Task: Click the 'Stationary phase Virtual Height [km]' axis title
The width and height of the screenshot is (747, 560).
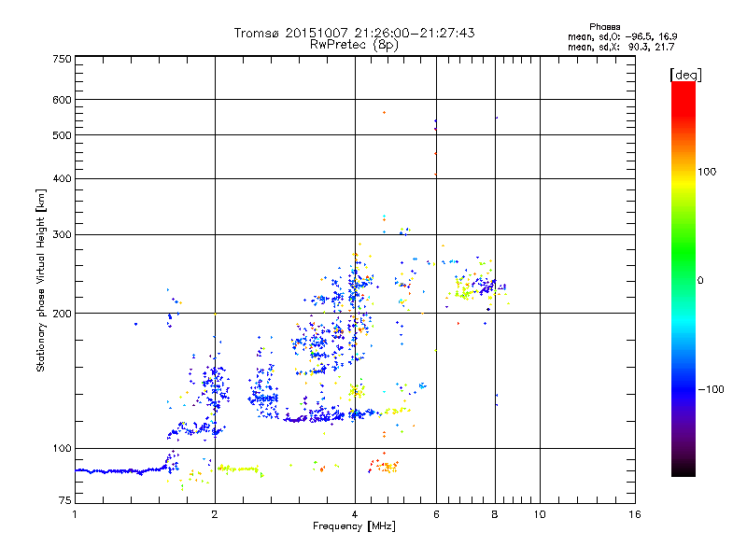Action: [x=40, y=280]
